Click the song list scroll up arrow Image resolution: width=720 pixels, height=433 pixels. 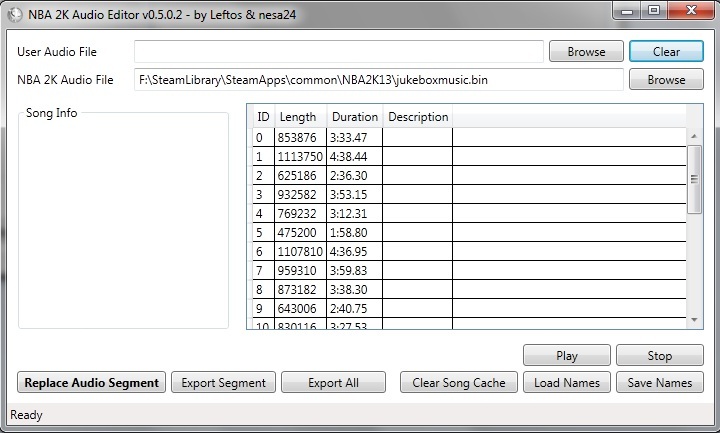coord(694,136)
